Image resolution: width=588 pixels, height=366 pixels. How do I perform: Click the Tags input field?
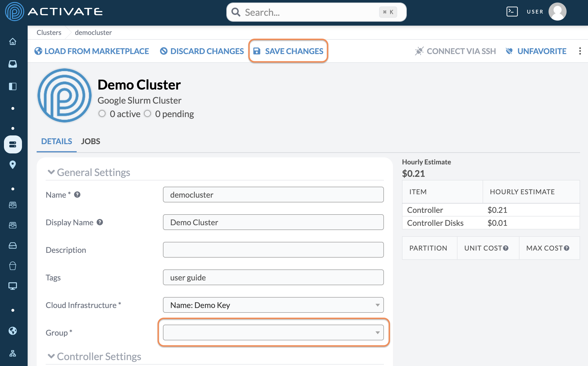(x=273, y=277)
